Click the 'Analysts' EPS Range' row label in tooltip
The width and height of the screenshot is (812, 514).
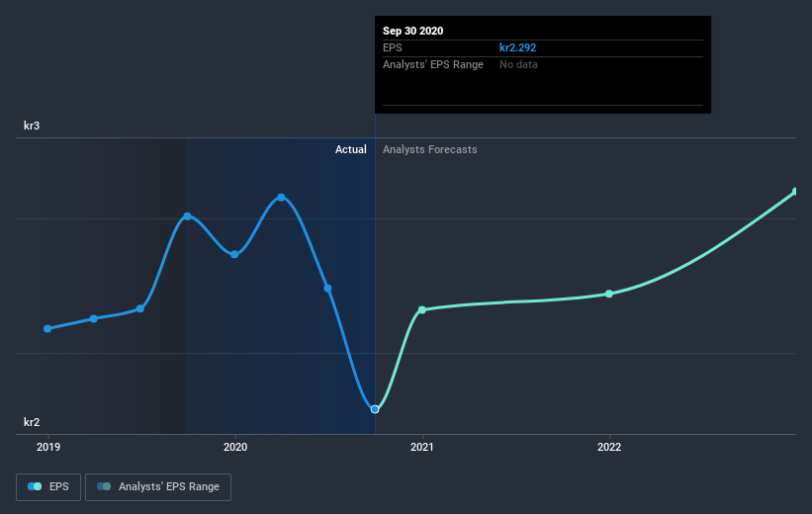click(433, 64)
